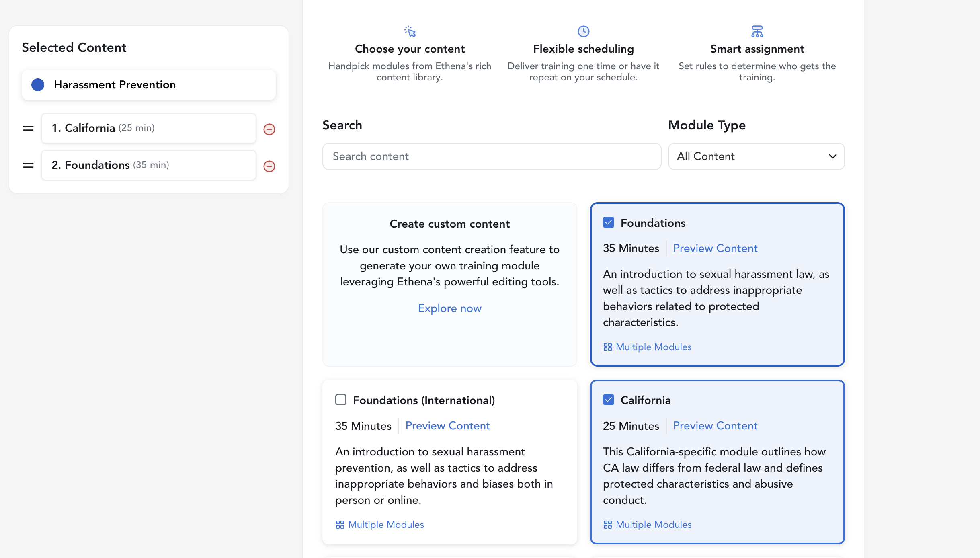Click Explore now for custom content
Viewport: 980px width, 558px height.
[x=449, y=308]
